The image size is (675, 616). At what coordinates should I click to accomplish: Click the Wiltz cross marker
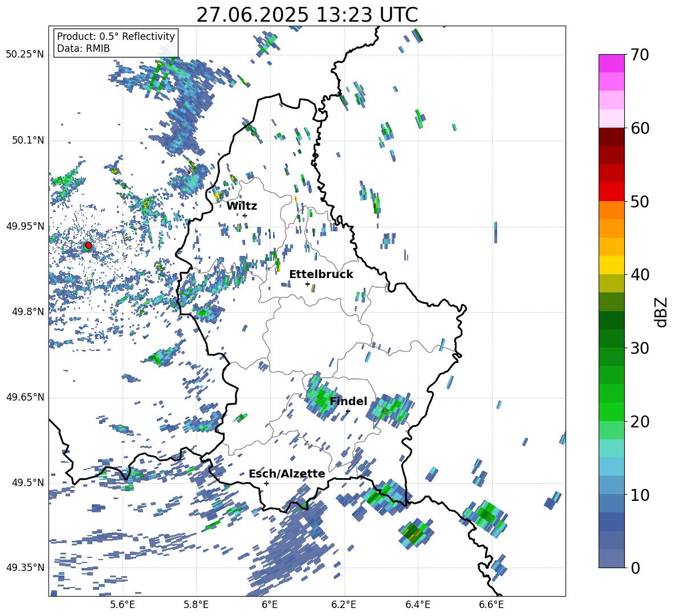click(245, 215)
